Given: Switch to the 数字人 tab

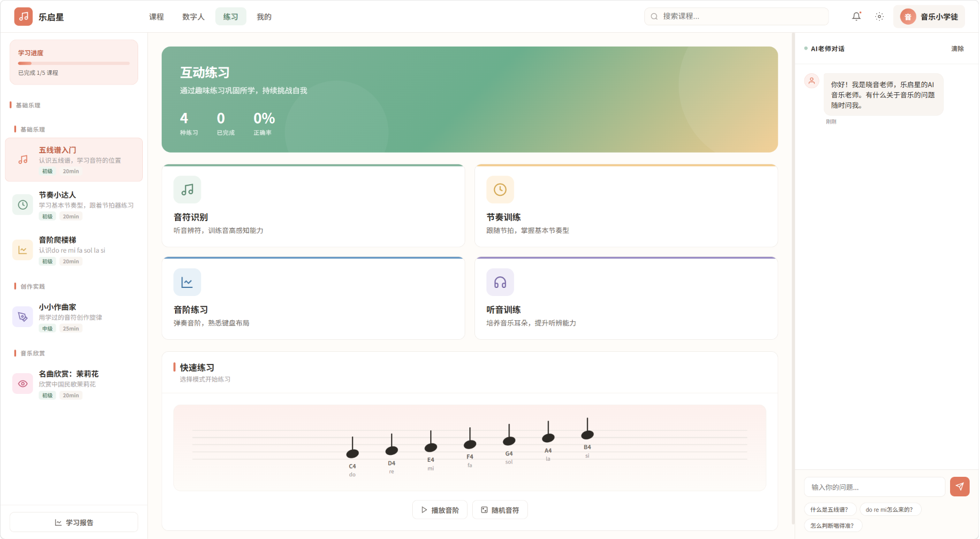Looking at the screenshot, I should point(193,17).
